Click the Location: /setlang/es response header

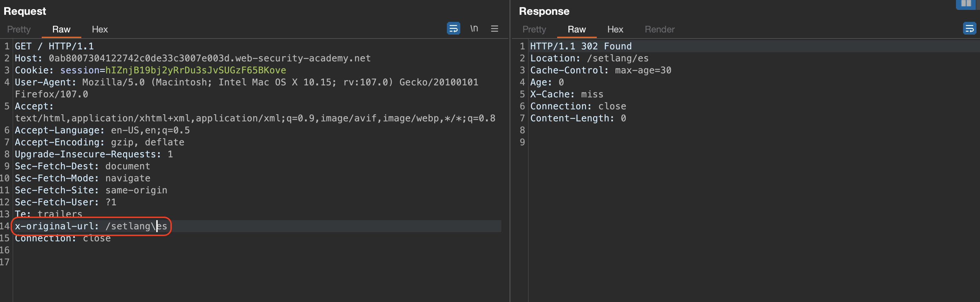(x=589, y=58)
